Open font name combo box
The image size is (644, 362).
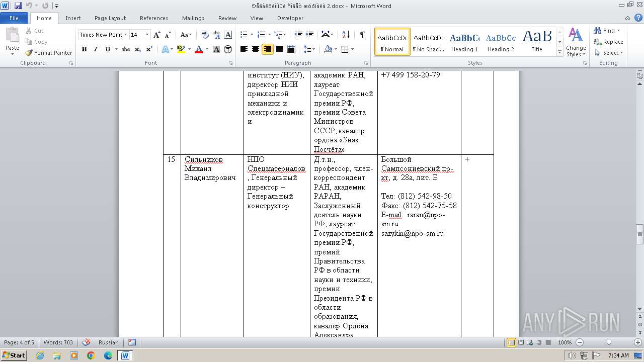104,35
